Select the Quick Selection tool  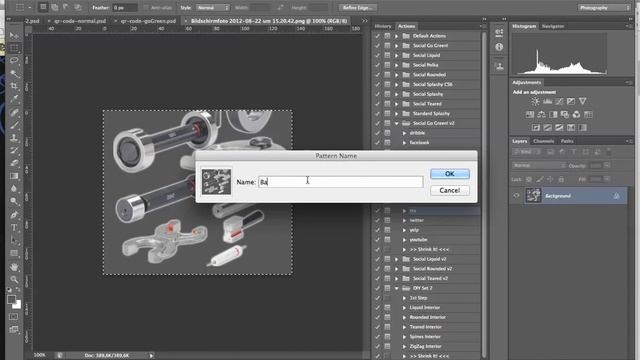tap(14, 73)
